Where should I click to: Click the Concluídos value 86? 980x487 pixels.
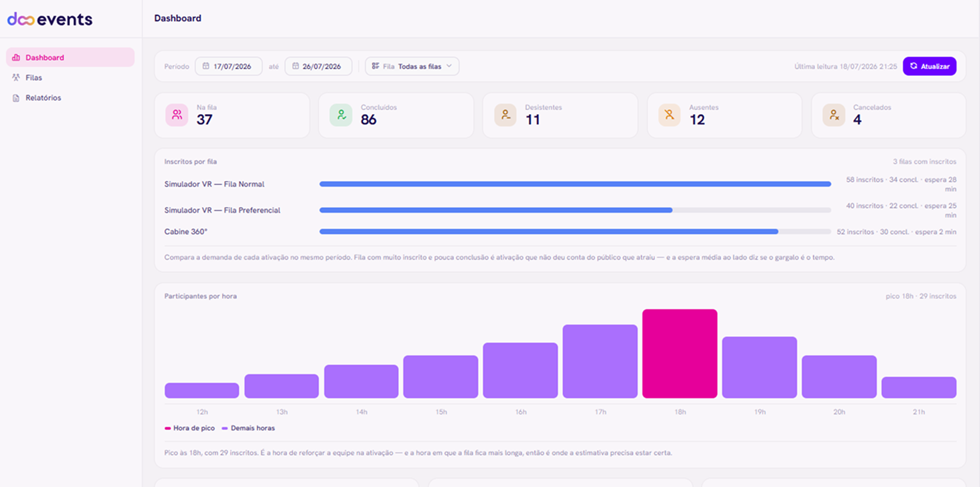(x=369, y=120)
